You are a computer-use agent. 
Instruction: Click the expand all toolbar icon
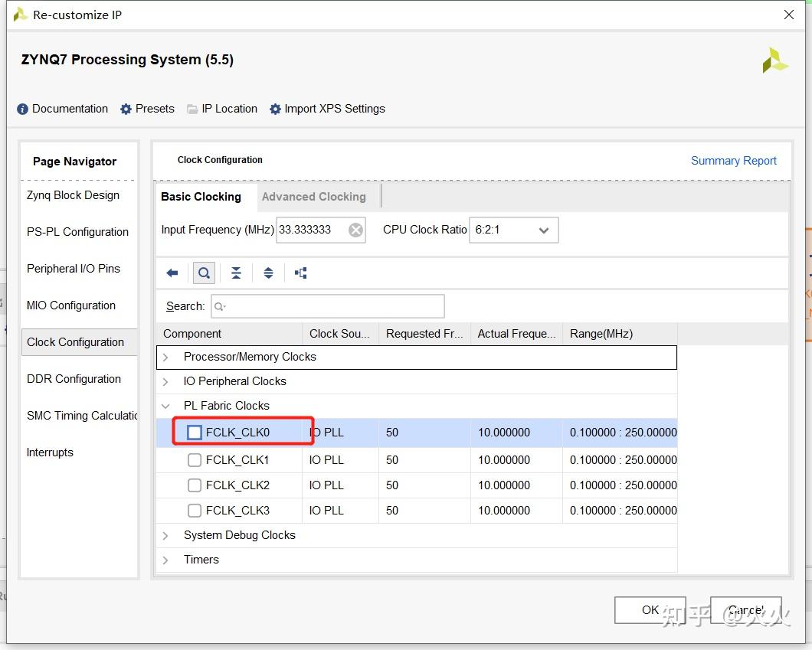pos(268,273)
